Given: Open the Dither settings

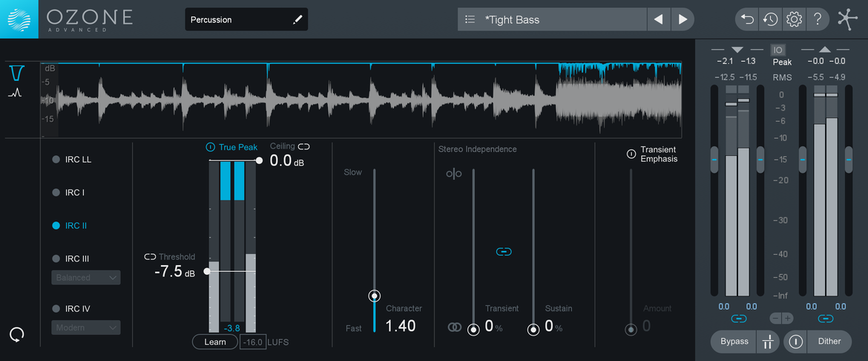Looking at the screenshot, I should [829, 342].
